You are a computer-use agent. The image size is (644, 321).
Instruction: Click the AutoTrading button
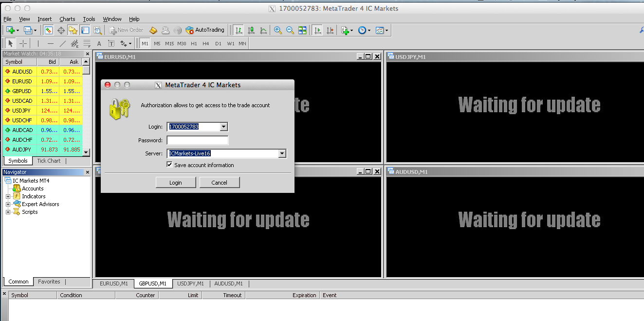(205, 30)
